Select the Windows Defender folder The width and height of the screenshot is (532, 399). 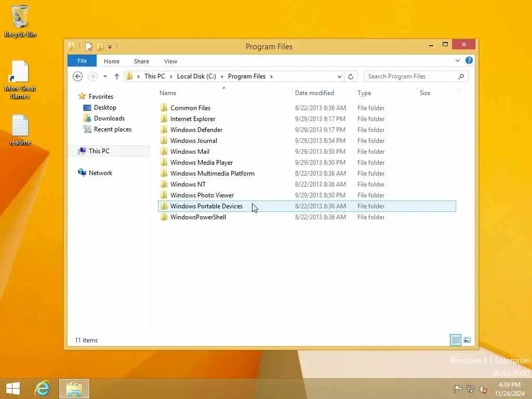coord(307,129)
